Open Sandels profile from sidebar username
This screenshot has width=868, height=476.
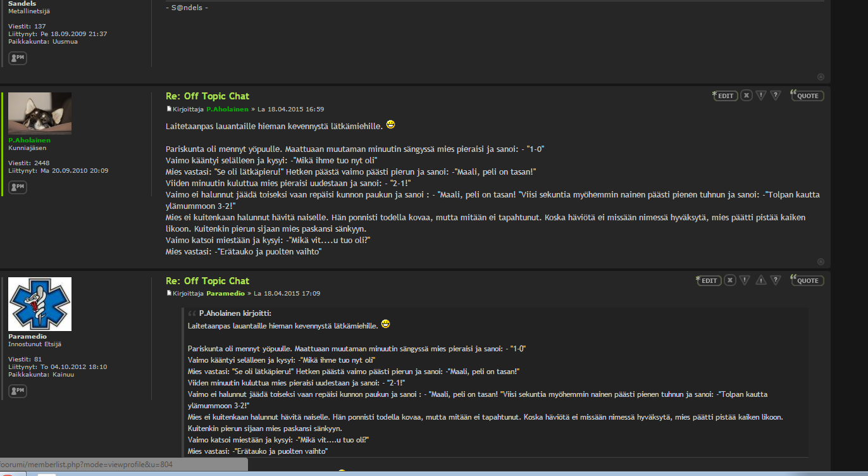pos(22,4)
